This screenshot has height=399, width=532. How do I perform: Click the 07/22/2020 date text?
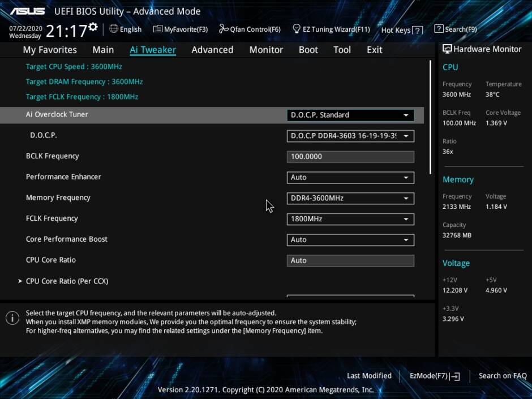(26, 28)
